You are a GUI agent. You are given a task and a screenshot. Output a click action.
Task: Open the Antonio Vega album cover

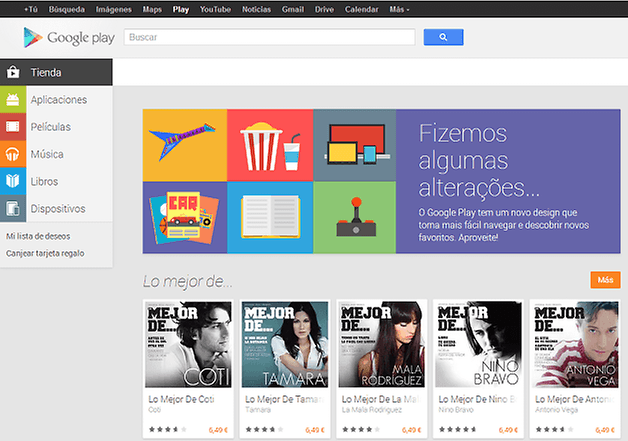[575, 344]
